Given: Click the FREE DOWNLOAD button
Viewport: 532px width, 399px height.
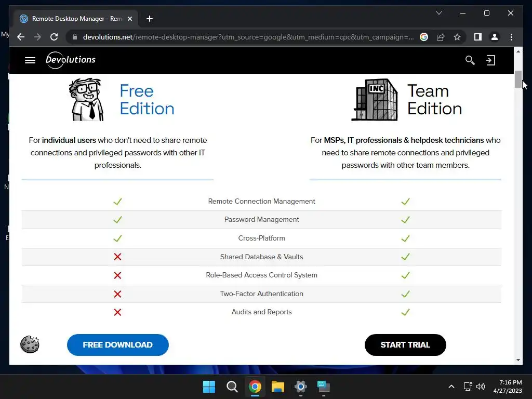Looking at the screenshot, I should [x=118, y=345].
